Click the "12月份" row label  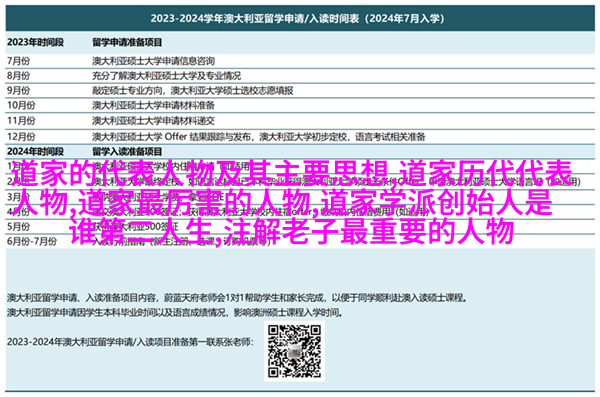pyautogui.click(x=21, y=136)
